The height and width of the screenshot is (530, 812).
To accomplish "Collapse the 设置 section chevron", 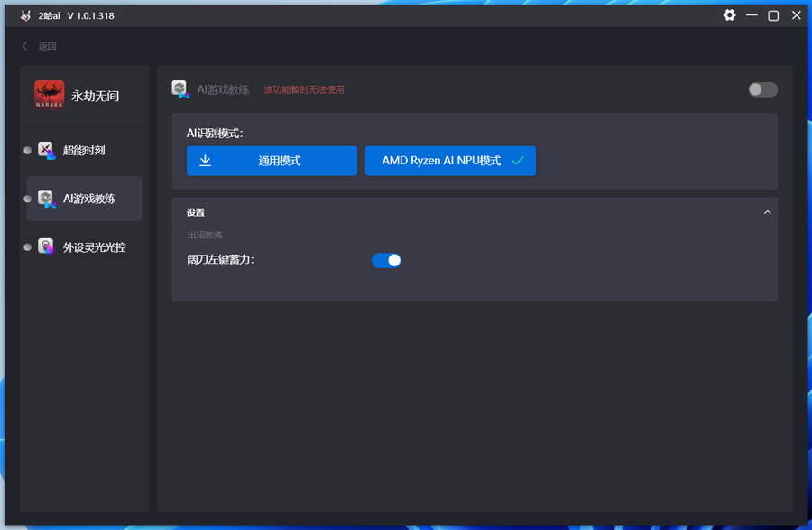I will point(768,212).
